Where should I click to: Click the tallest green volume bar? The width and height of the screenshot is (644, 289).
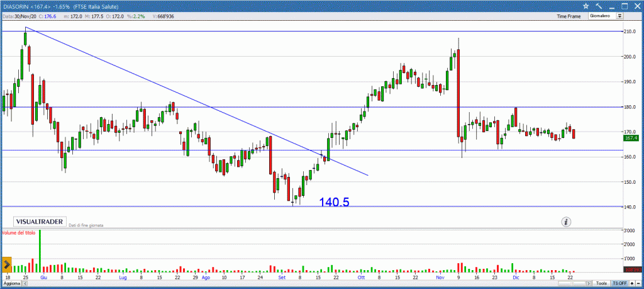[40, 251]
